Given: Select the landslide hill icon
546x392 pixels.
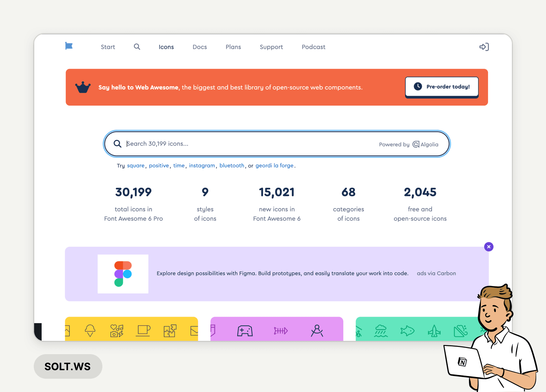Looking at the screenshot, I should point(461,331).
